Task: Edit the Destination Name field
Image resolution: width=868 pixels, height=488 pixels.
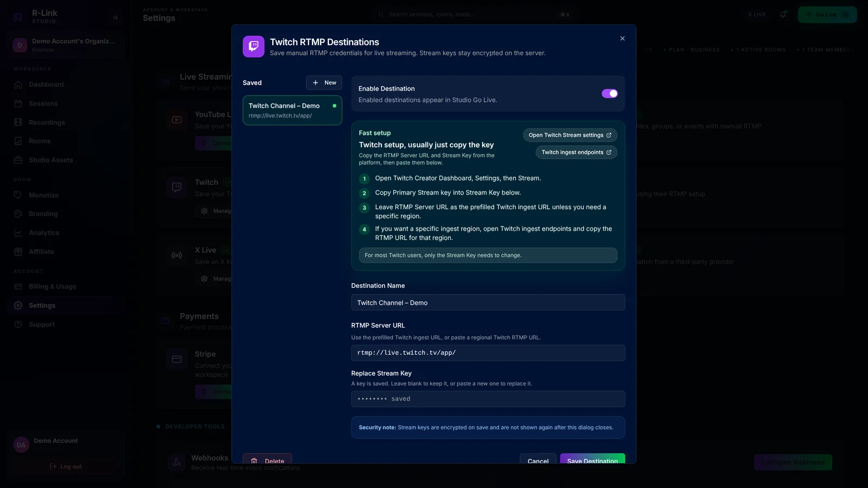Action: click(488, 303)
